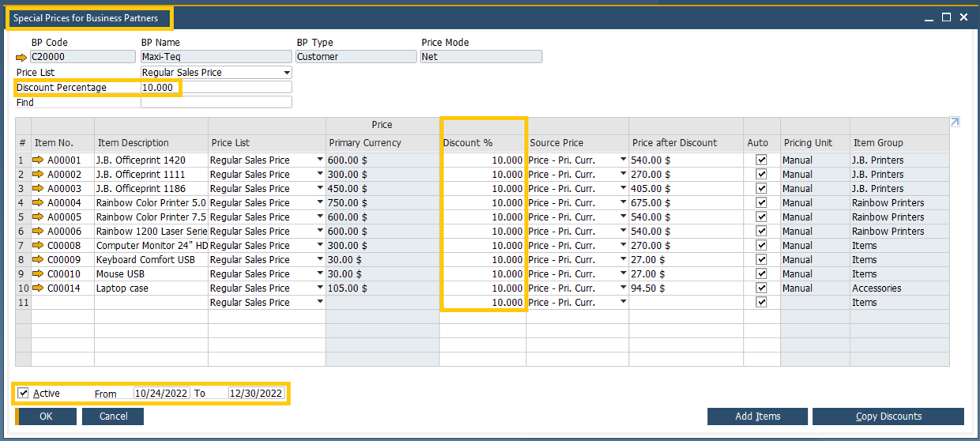
Task: Click the link arrow for Mouse USB item C00010
Action: (x=38, y=274)
